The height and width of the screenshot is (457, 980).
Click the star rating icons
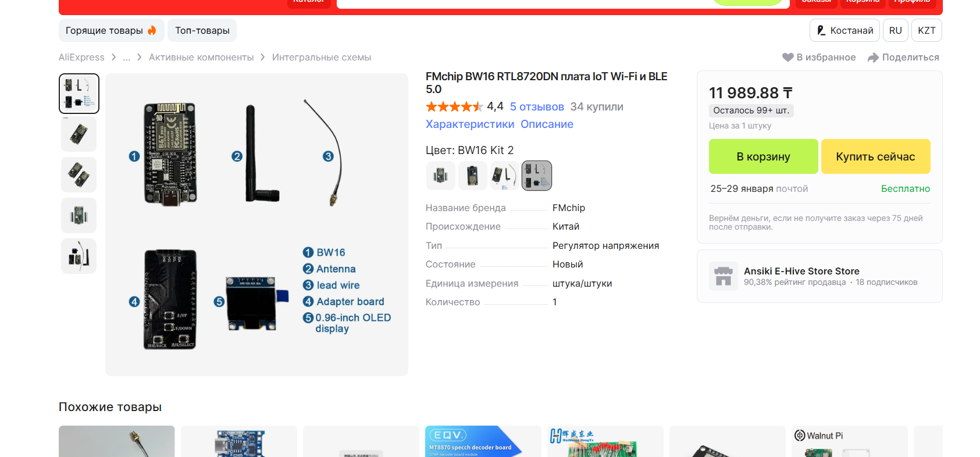454,106
